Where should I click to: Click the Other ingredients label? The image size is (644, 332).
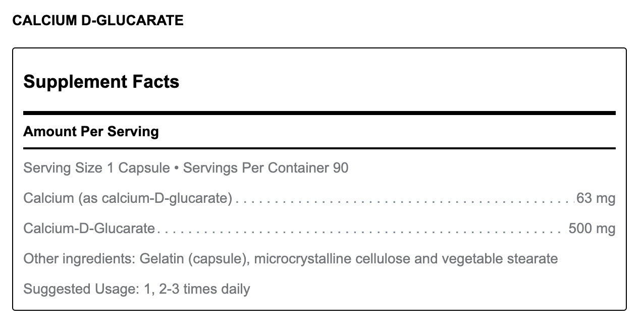[x=77, y=259]
